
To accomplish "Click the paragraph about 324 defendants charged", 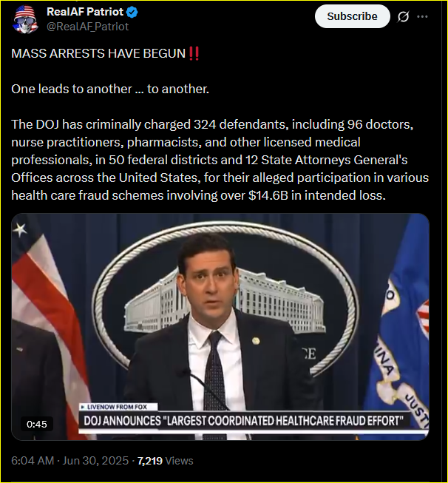I will coord(220,160).
